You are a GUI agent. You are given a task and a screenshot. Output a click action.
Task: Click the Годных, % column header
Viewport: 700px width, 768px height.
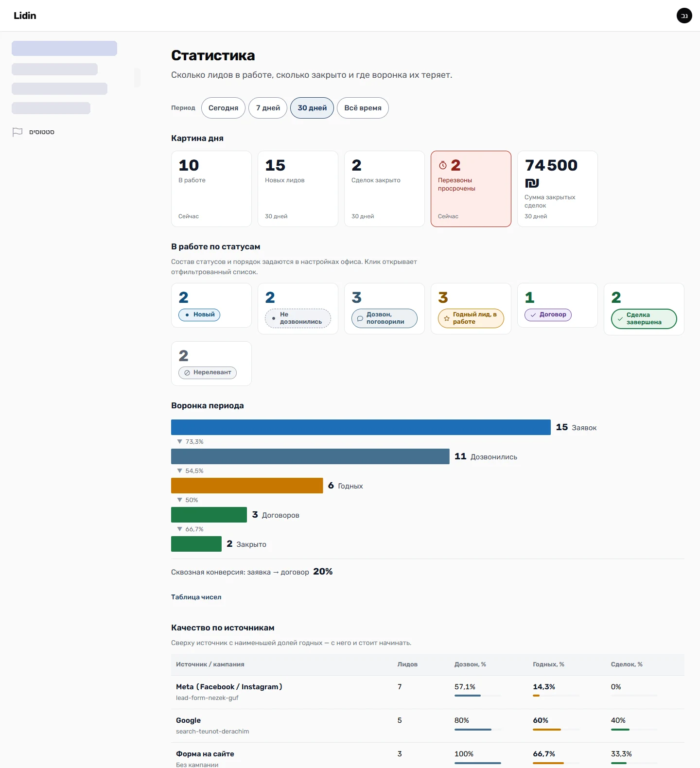(x=548, y=664)
